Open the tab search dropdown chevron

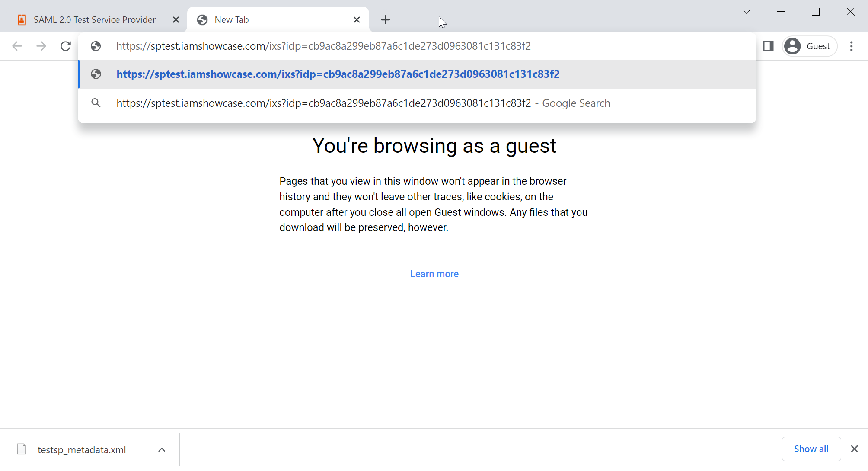pyautogui.click(x=747, y=12)
